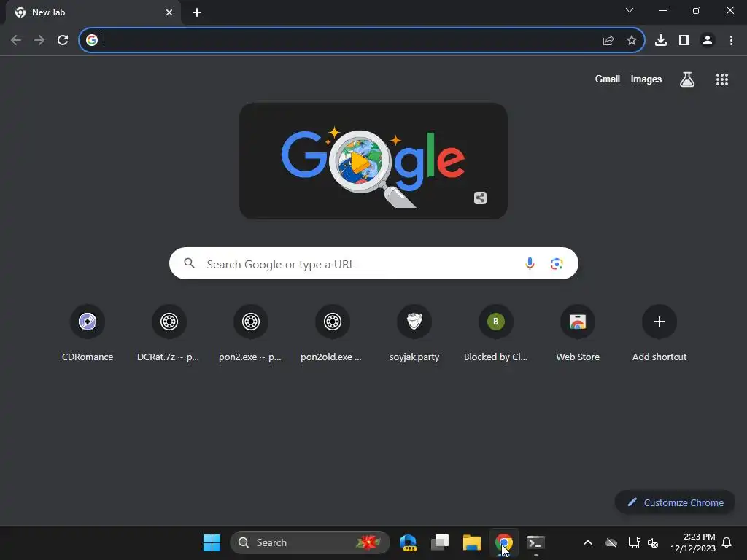Share this page icon in address bar
Image resolution: width=747 pixels, height=560 pixels.
pyautogui.click(x=608, y=41)
